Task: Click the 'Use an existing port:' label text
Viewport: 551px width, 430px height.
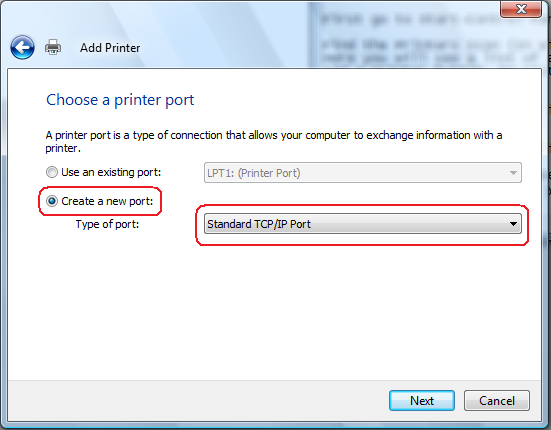Action: [x=111, y=172]
